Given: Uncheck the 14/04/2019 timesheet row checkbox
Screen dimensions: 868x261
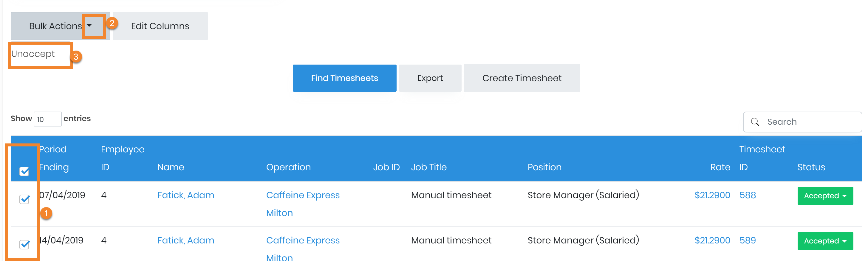Looking at the screenshot, I should (24, 244).
